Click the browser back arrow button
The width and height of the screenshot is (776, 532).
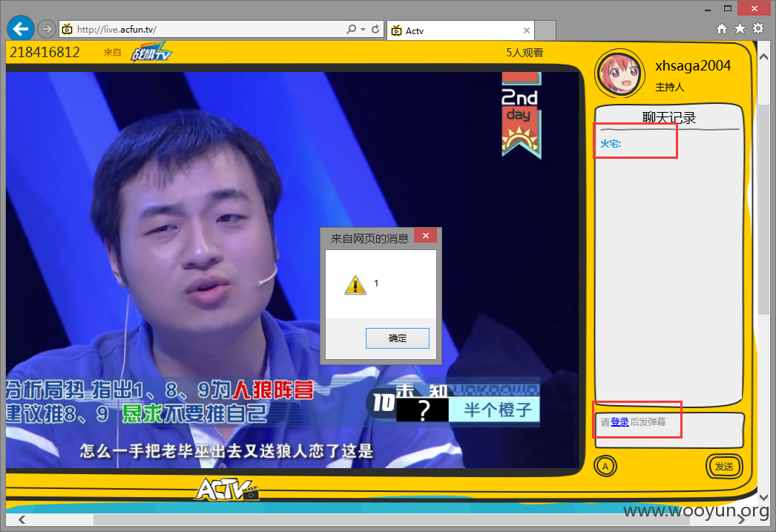click(x=20, y=29)
